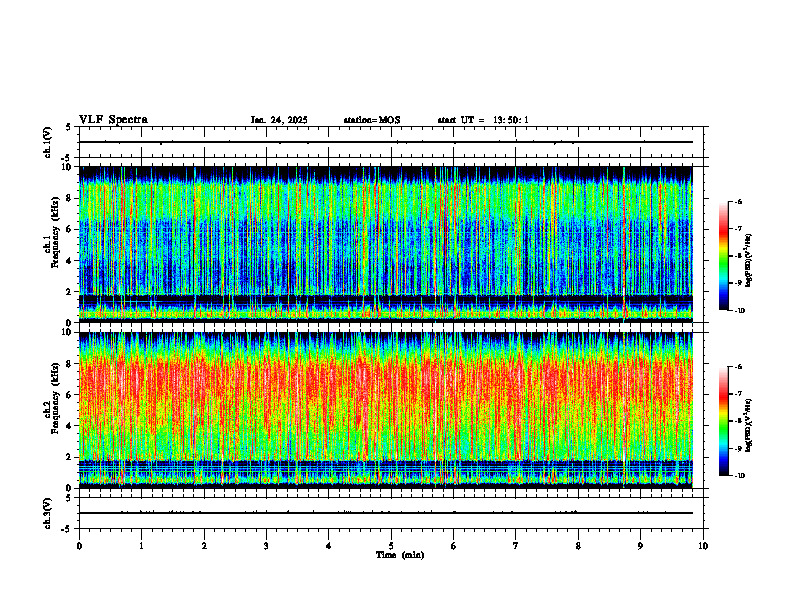
Task: Click the '8' frequency tick of ch.1 spectrogram
Action: (x=70, y=198)
